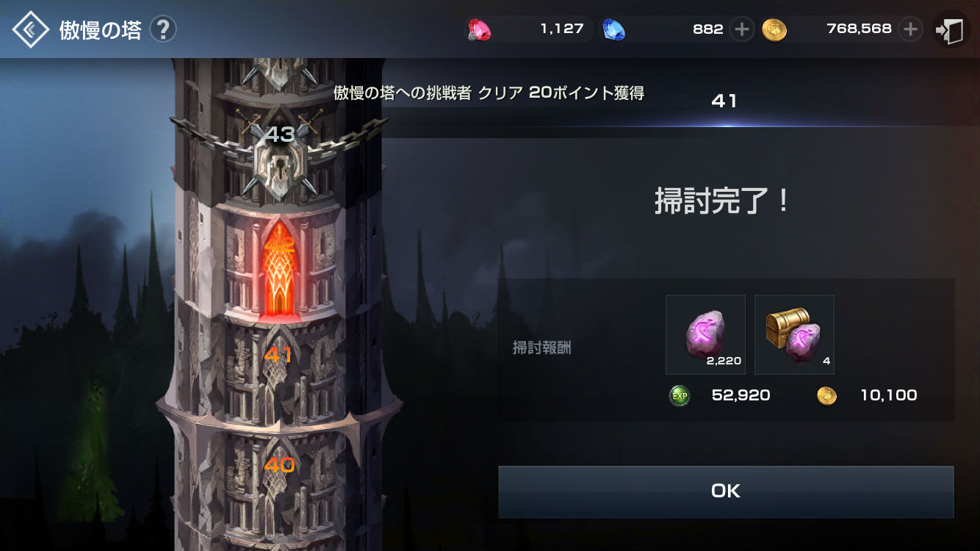The image size is (980, 551).
Task: Select the locked floor 43 emblem
Action: (280, 158)
